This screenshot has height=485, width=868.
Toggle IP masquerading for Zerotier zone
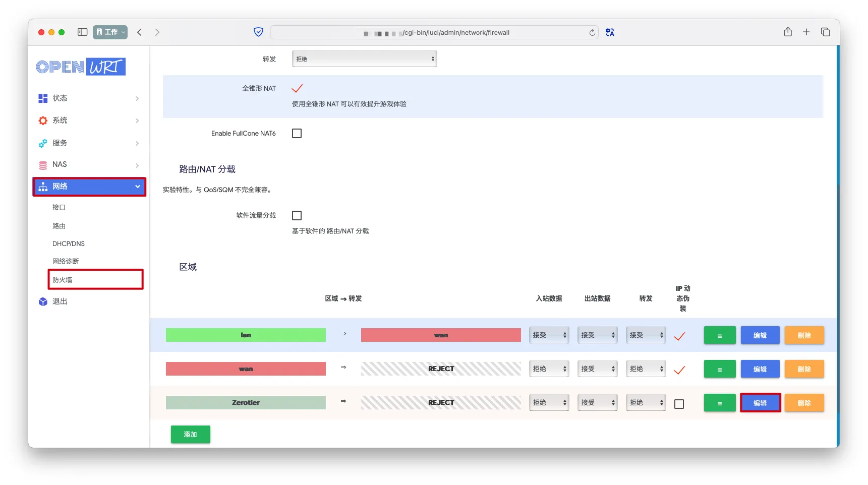coord(679,404)
